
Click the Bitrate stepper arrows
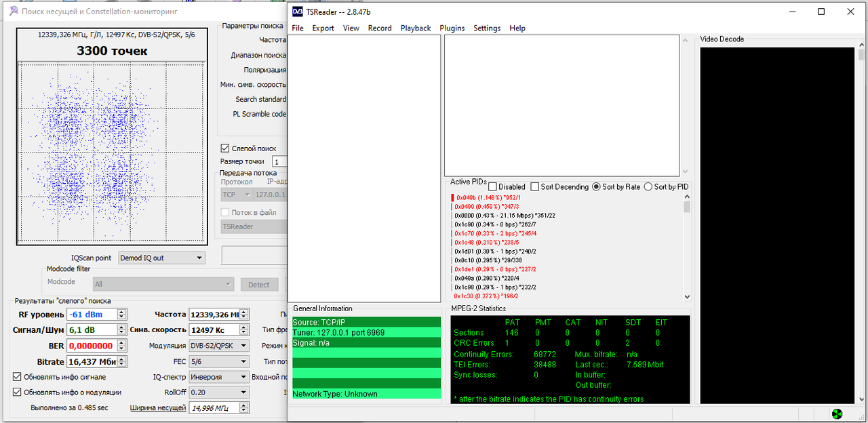point(121,362)
